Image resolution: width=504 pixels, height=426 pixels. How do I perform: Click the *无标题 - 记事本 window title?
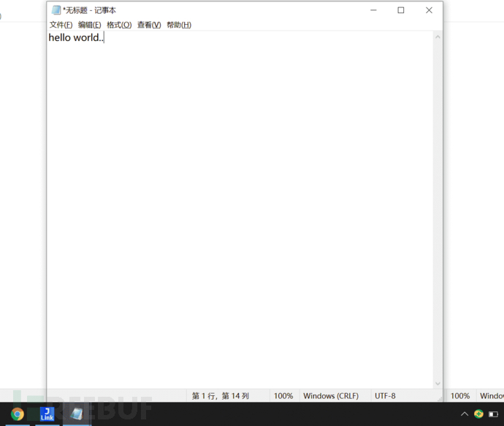pos(89,10)
